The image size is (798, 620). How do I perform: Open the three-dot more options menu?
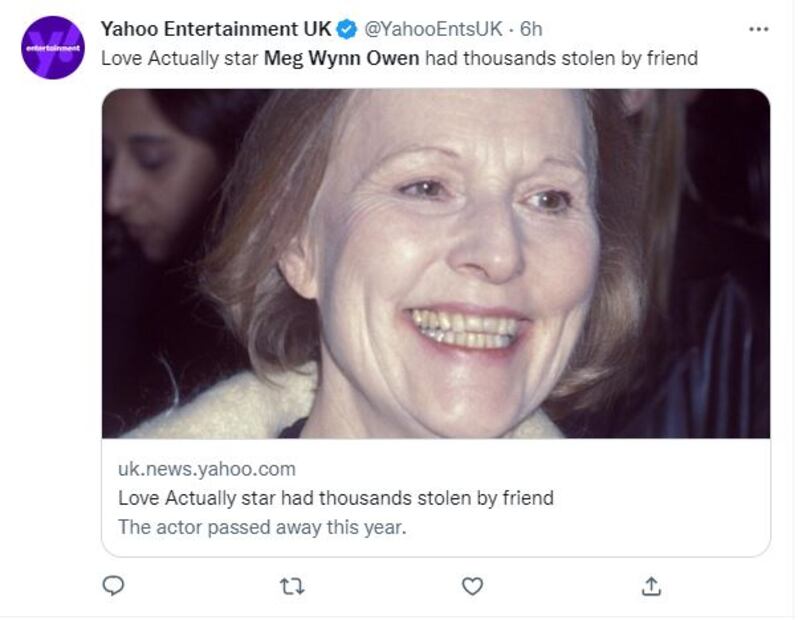[759, 30]
